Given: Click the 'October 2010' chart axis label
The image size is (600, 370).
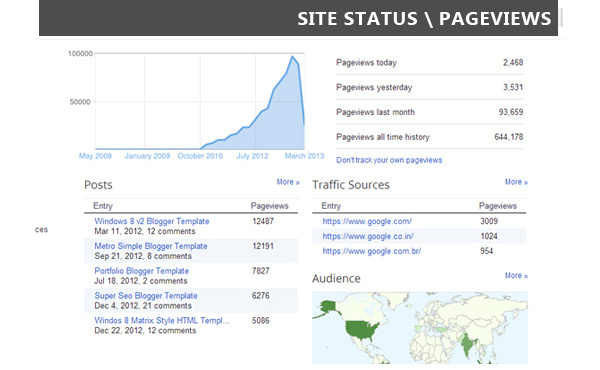Looking at the screenshot, I should pyautogui.click(x=200, y=156).
